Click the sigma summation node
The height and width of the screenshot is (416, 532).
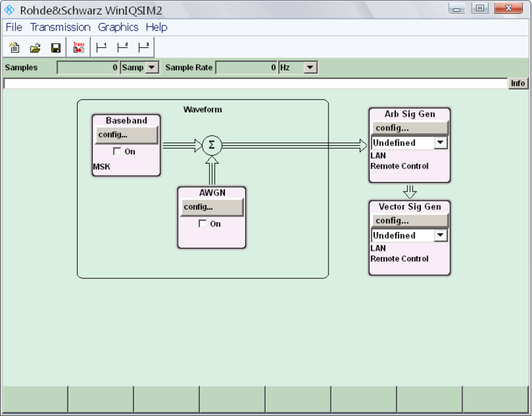point(212,145)
